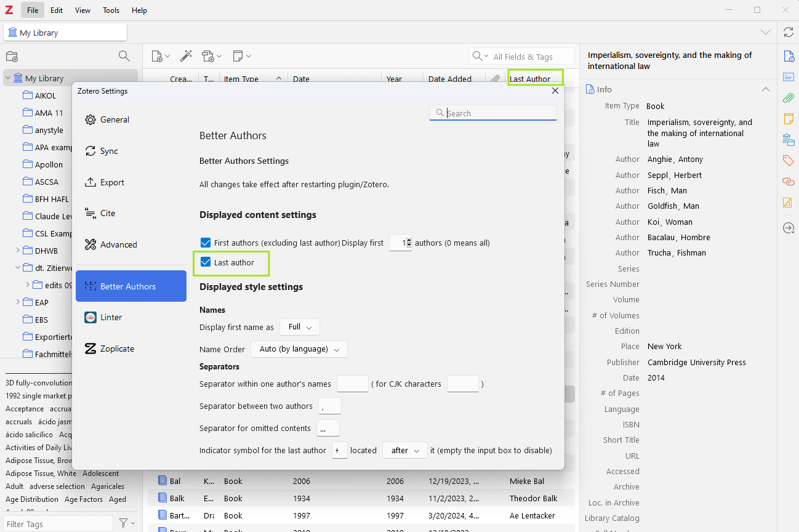The height and width of the screenshot is (532, 799).
Task: Open the Tools menu
Action: pyautogui.click(x=111, y=10)
